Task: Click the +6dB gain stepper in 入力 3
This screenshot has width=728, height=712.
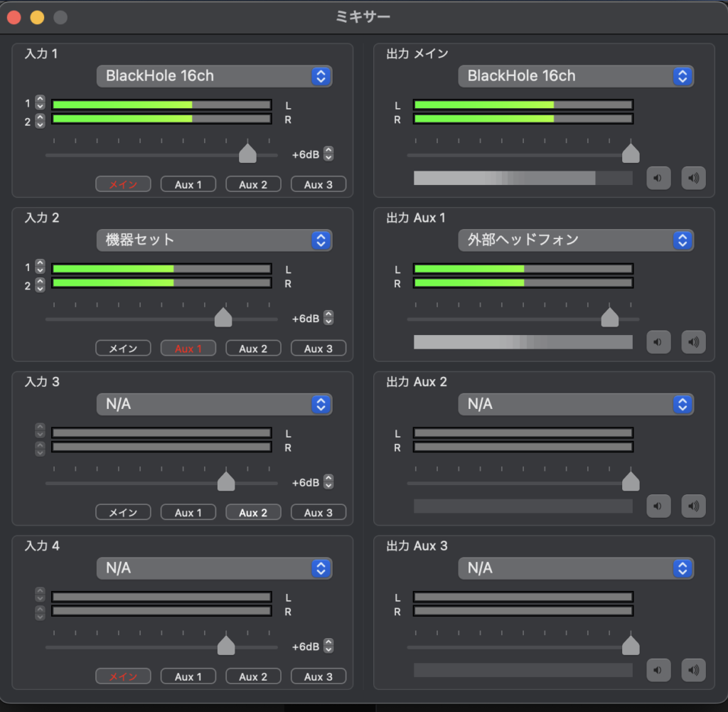Action: pyautogui.click(x=328, y=482)
